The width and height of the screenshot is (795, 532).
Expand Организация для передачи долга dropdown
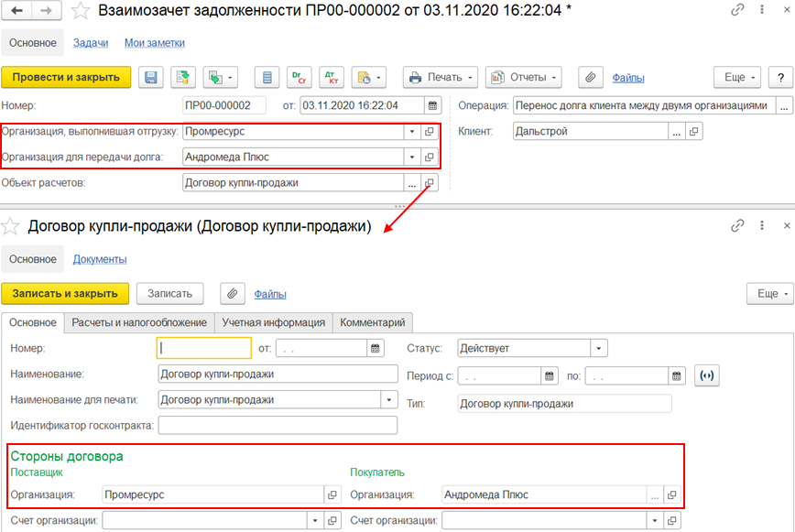pyautogui.click(x=412, y=157)
